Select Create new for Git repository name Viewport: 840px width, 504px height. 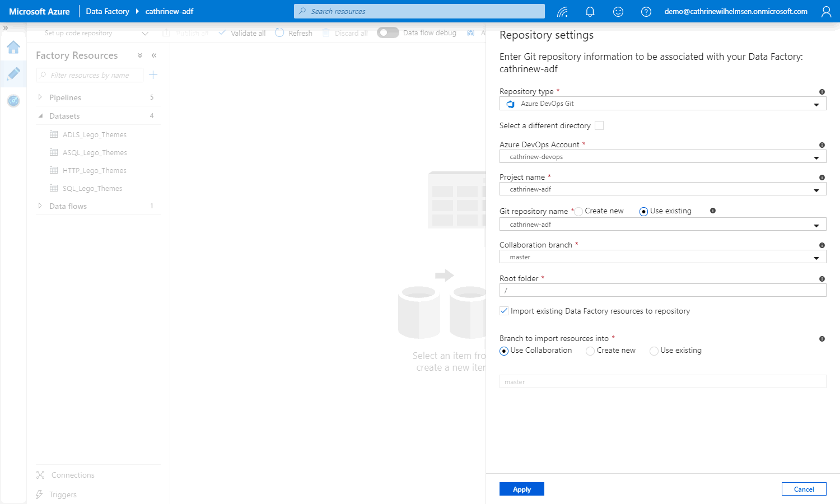(x=579, y=212)
